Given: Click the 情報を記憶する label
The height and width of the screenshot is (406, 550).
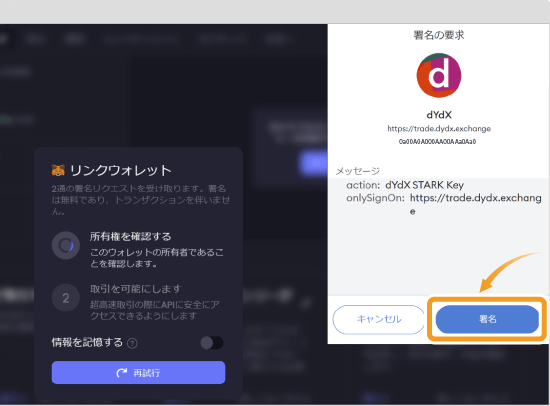Looking at the screenshot, I should (87, 342).
